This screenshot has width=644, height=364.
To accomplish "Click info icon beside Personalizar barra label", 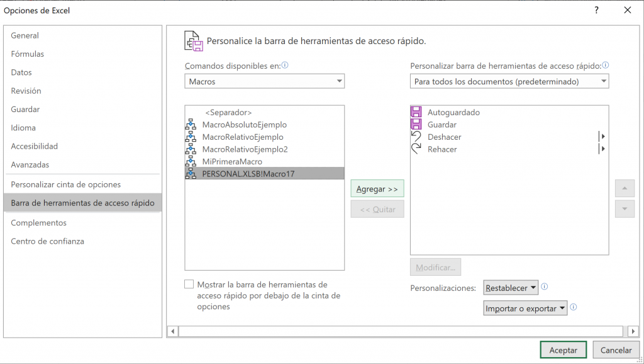I will click(606, 65).
